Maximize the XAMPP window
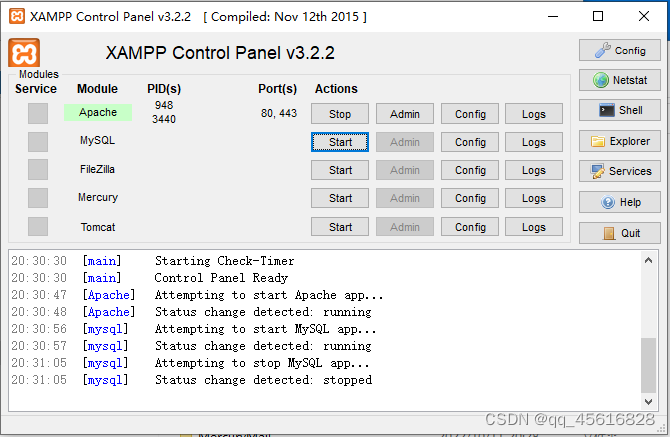670x437 pixels. (x=598, y=16)
